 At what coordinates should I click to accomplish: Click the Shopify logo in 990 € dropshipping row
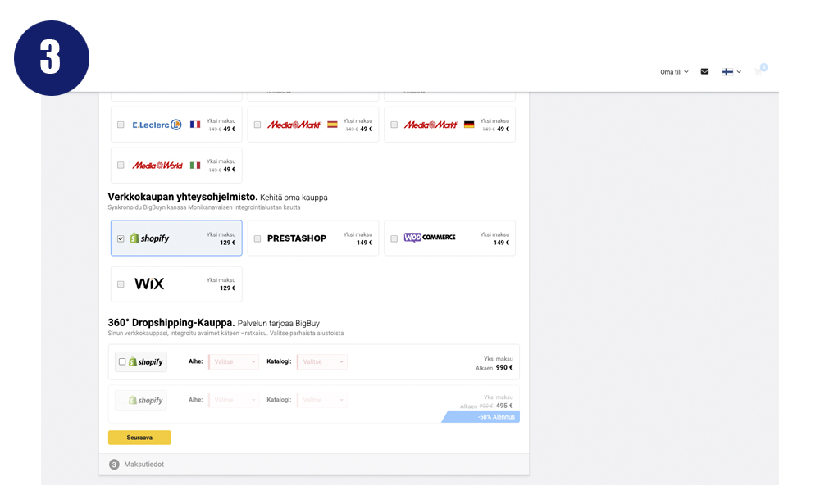pos(146,361)
